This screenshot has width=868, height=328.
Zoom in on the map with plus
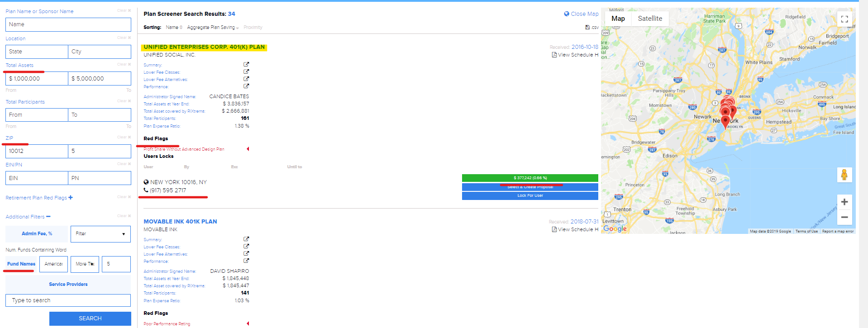point(844,202)
